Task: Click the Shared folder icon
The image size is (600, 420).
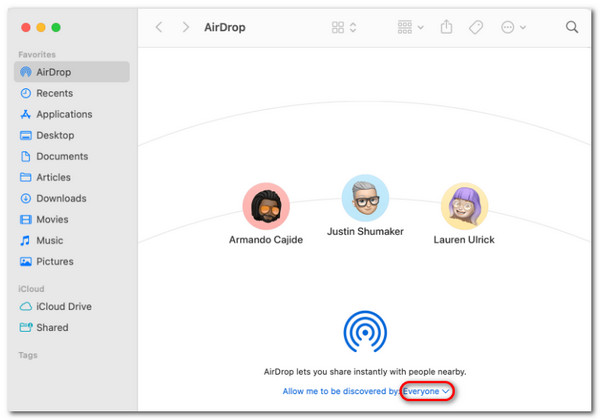Action: pos(26,327)
